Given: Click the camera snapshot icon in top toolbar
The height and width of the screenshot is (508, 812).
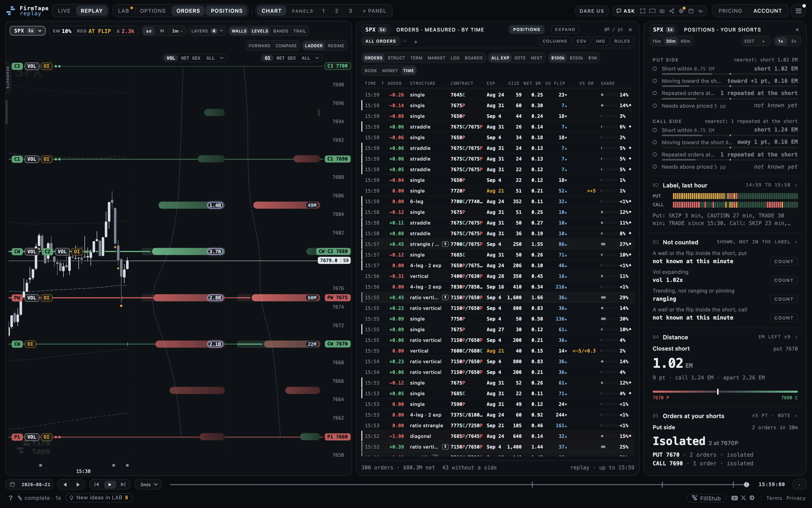Looking at the screenshot, I should (662, 11).
